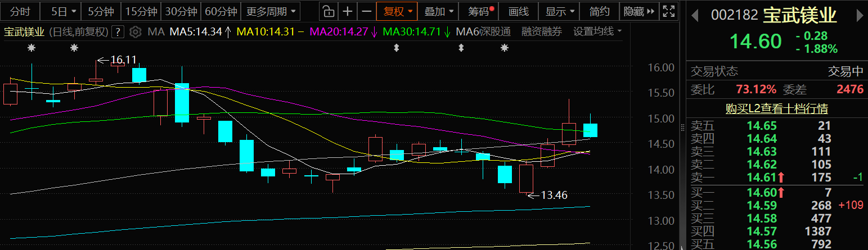868x250 pixels.
Task: Enter fullscreen with expand icon
Action: [668, 11]
